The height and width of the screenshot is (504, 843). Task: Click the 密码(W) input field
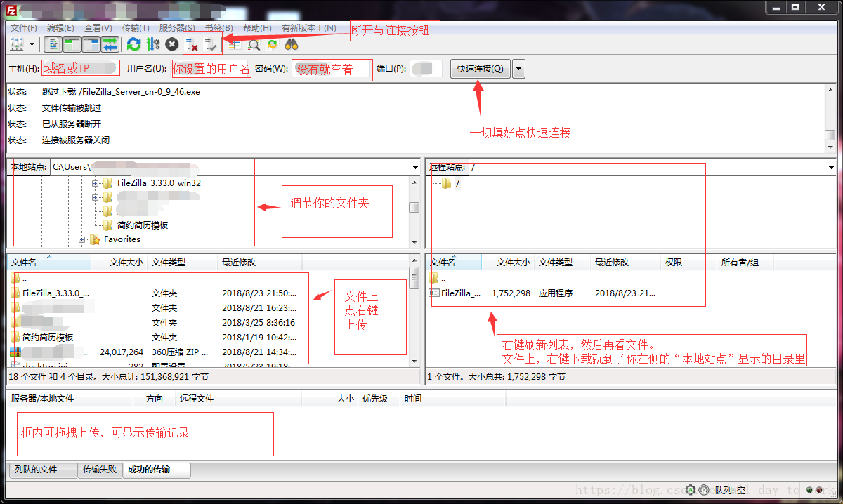pyautogui.click(x=330, y=69)
